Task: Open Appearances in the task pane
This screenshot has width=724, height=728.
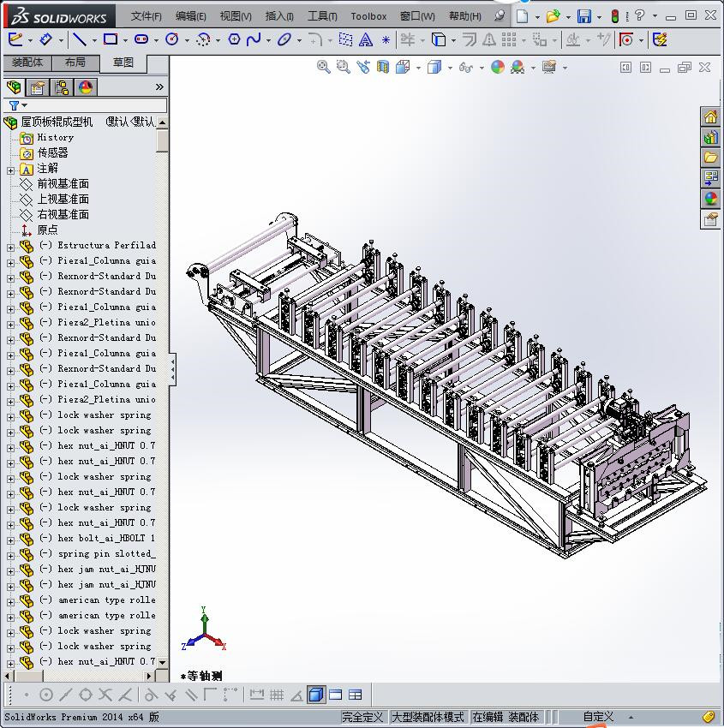Action: [x=710, y=198]
